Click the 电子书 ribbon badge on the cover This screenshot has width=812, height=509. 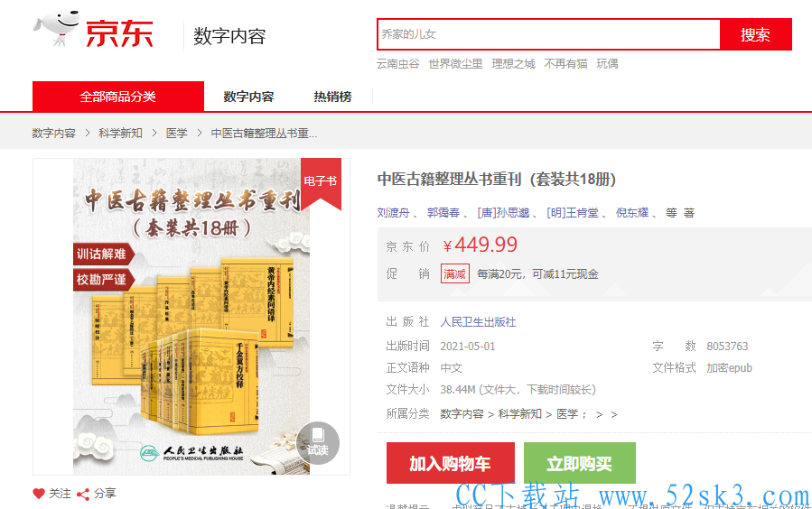pos(321,182)
